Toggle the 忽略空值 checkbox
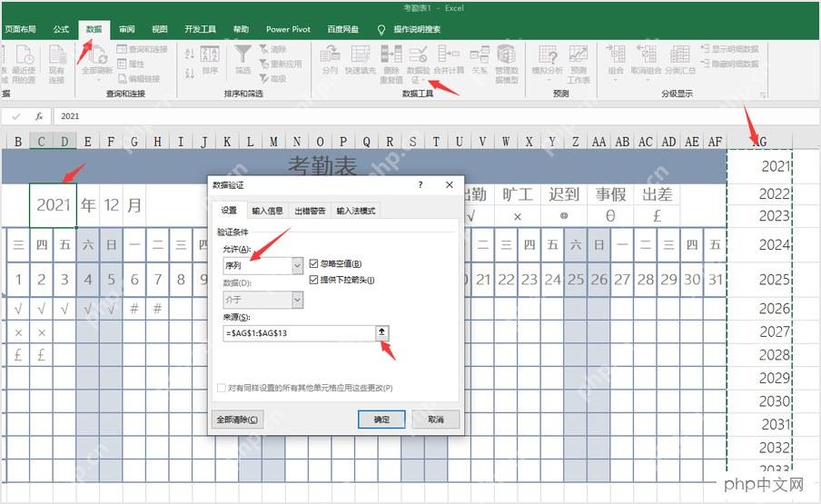 [313, 263]
